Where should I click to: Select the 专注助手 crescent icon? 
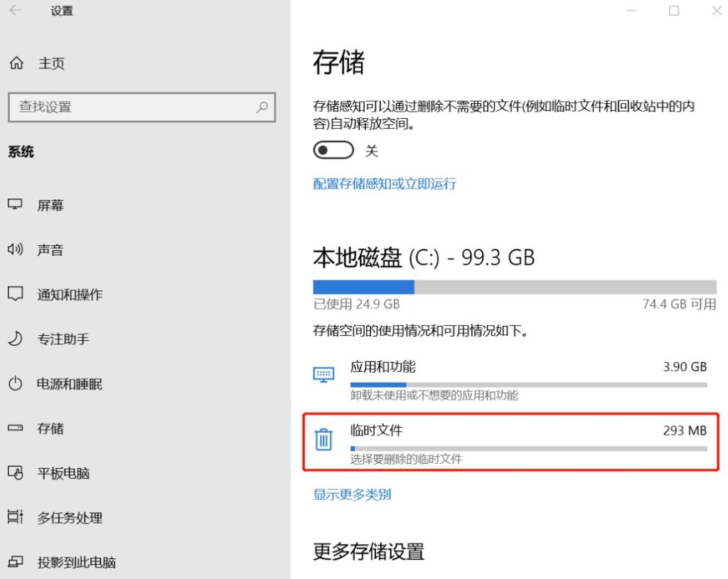tap(16, 339)
